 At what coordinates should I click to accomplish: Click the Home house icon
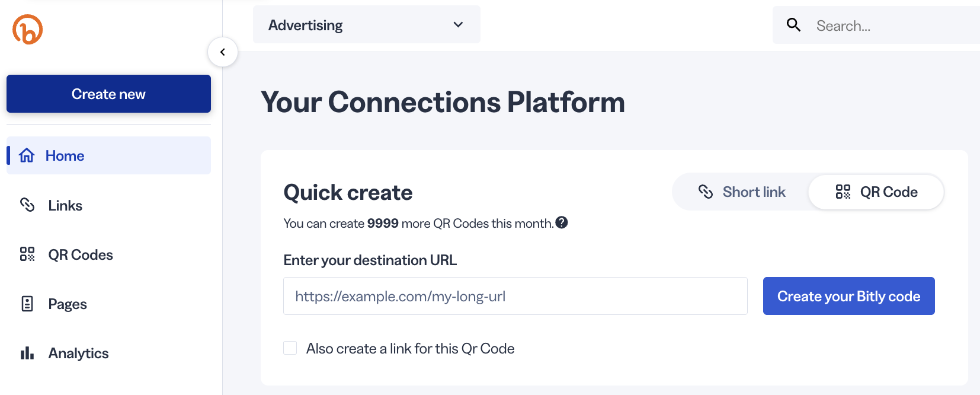pyautogui.click(x=27, y=155)
